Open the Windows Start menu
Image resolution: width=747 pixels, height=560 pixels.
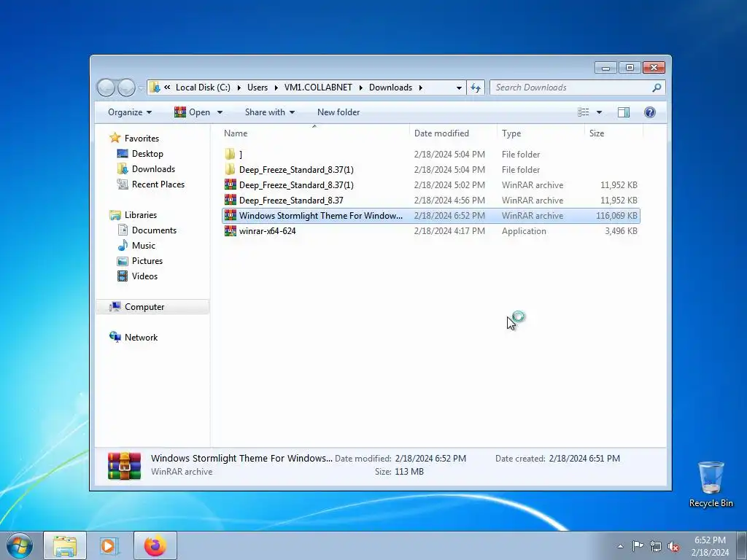pos(20,545)
